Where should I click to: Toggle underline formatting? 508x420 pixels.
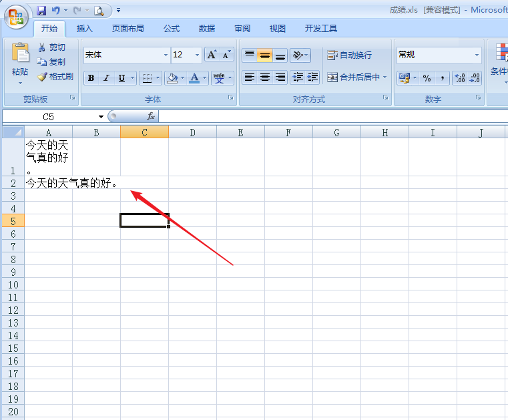[x=121, y=78]
